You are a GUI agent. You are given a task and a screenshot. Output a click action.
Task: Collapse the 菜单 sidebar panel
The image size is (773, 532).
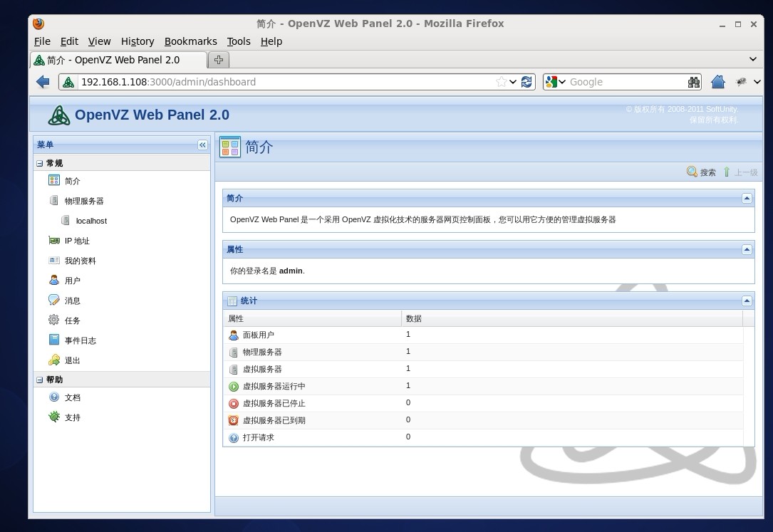[202, 145]
